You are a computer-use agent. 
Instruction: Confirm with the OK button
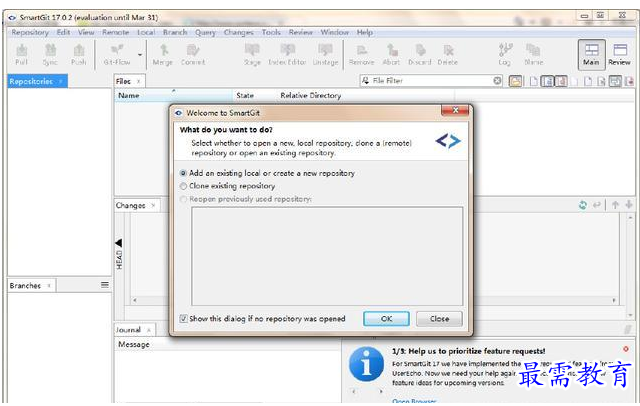point(386,319)
